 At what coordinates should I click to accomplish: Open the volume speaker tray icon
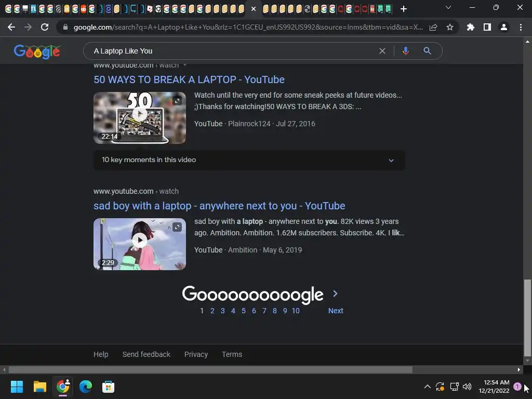tap(467, 387)
